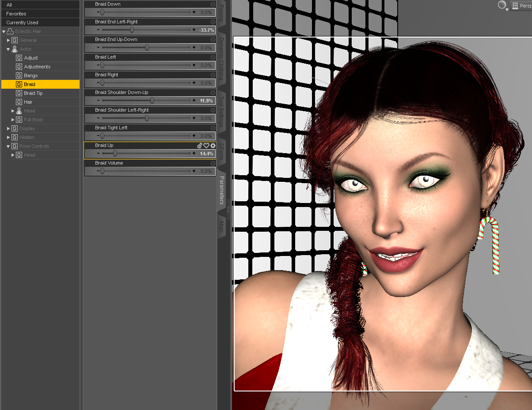Decrease Braid End Left-Right with its minus button
Image resolution: width=532 pixels, height=410 pixels.
point(98,30)
